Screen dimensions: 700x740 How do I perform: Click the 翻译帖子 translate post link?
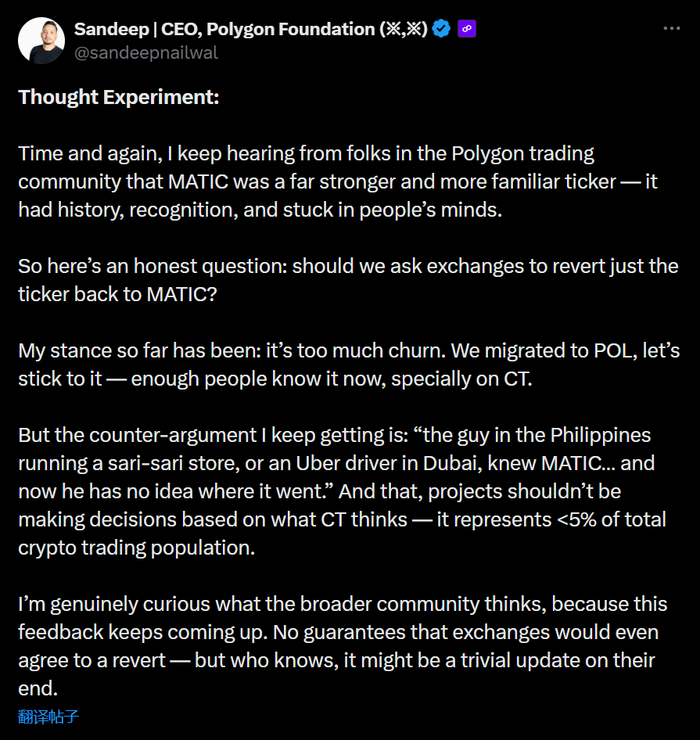[48, 717]
